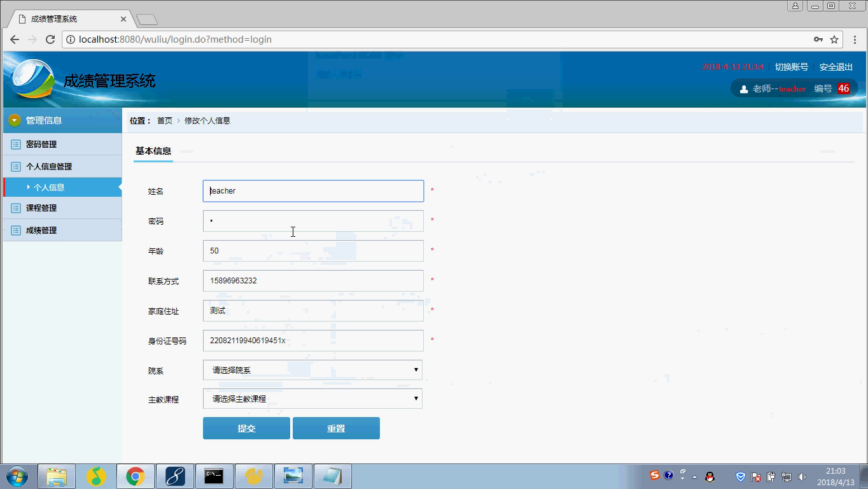The image size is (868, 489).
Task: Select 个人信息 submenu item
Action: pyautogui.click(x=62, y=187)
